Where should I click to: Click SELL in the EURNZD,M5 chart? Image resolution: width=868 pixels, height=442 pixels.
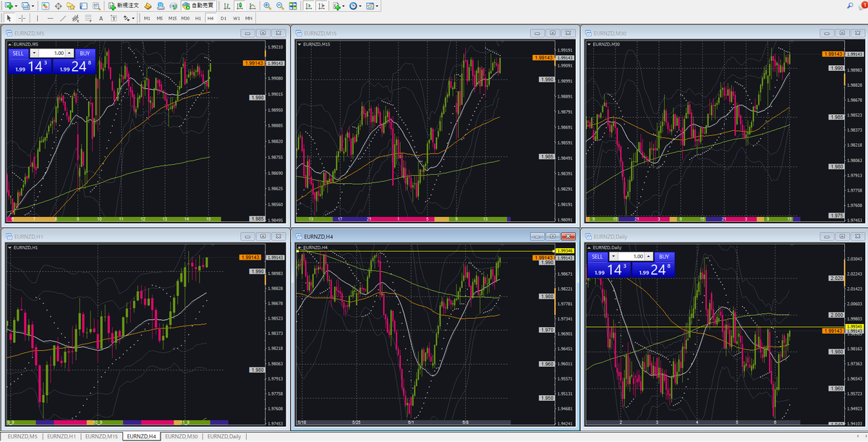click(x=17, y=53)
